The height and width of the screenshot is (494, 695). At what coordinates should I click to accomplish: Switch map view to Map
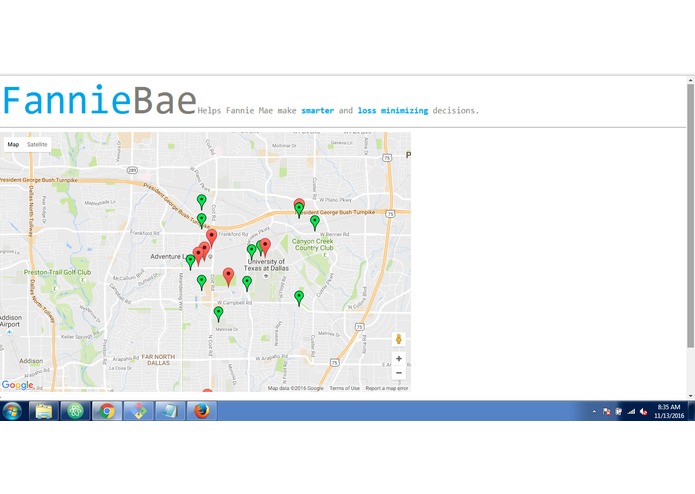(x=13, y=144)
